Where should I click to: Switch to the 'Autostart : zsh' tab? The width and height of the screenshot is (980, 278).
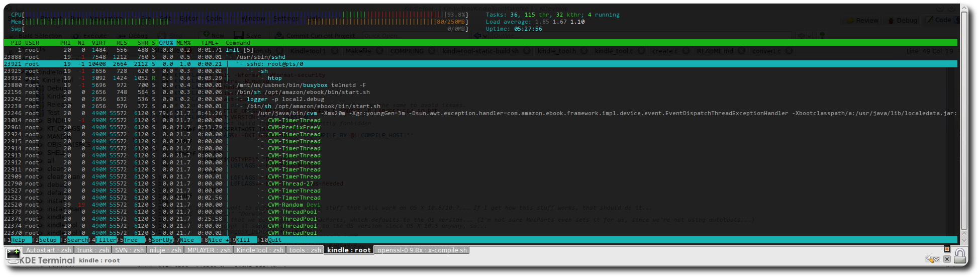(48, 250)
